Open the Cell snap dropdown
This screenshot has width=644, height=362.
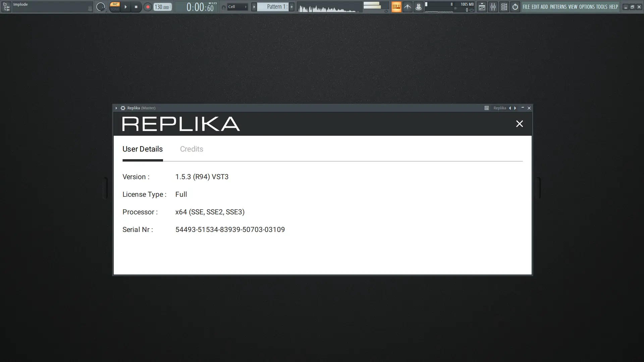tap(237, 7)
